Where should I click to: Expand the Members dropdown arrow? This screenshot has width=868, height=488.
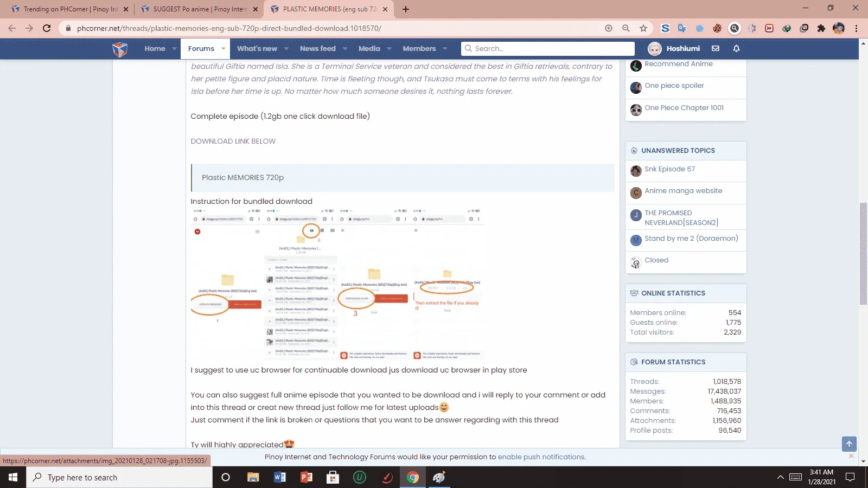(445, 48)
